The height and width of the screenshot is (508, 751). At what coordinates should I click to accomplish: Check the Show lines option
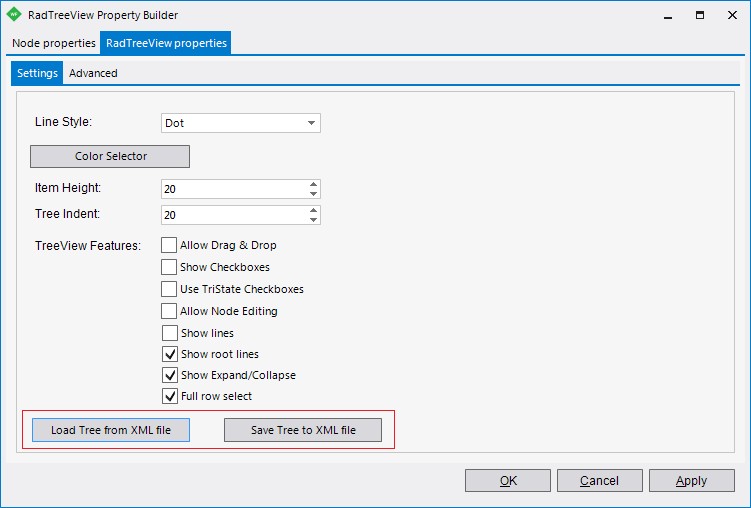(170, 333)
